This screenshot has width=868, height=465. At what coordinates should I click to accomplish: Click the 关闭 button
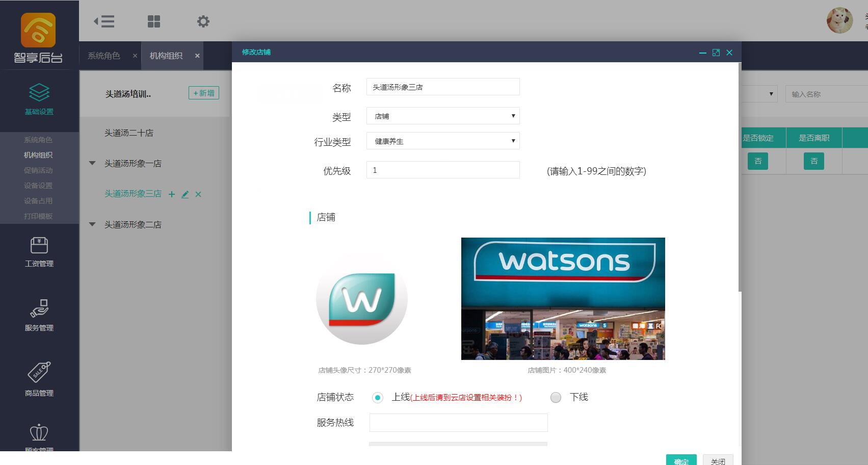pos(718,460)
